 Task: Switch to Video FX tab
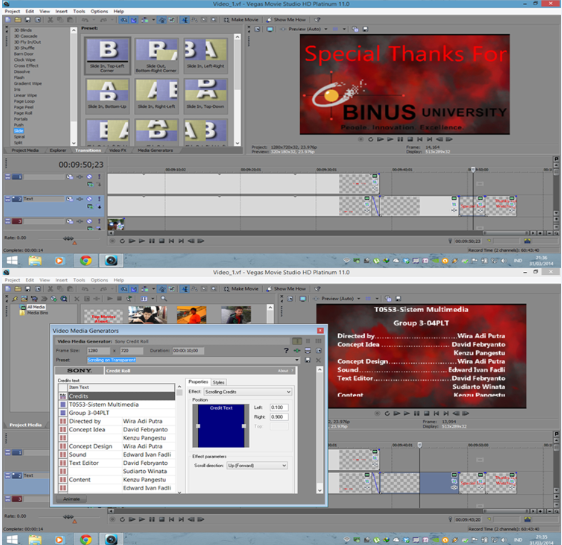[x=118, y=150]
